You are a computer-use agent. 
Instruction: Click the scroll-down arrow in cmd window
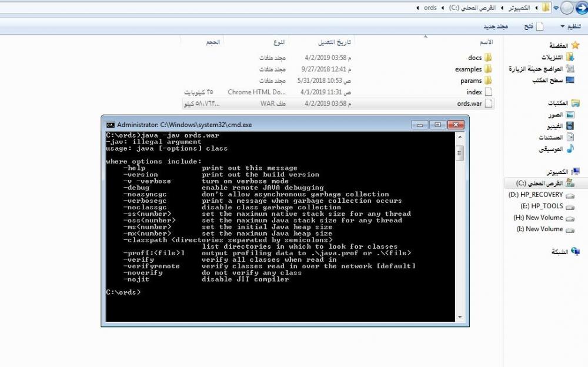point(460,317)
